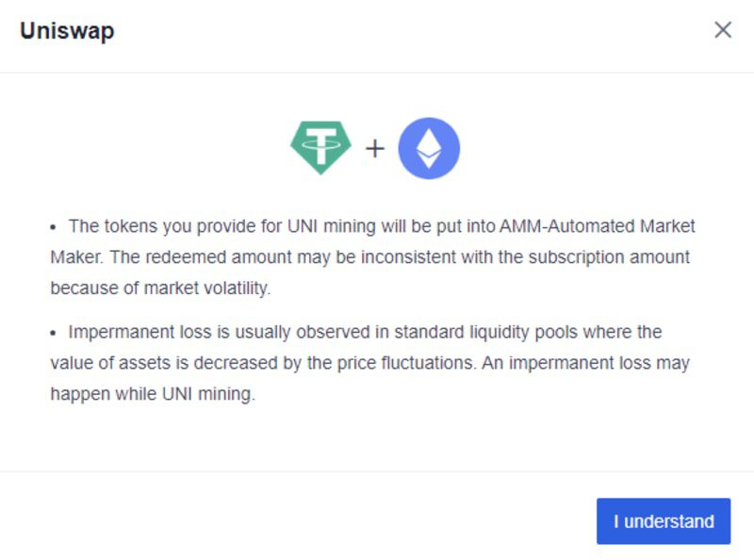754x560 pixels.
Task: Click the phrase market volatility
Action: [207, 288]
